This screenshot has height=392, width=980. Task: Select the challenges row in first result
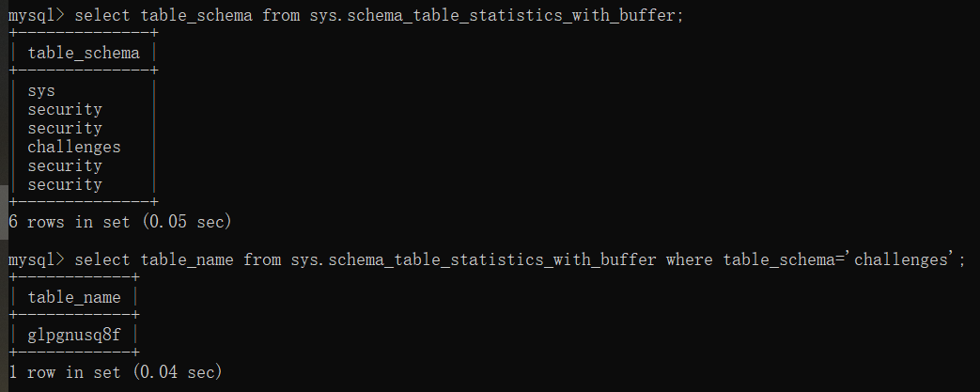74,147
